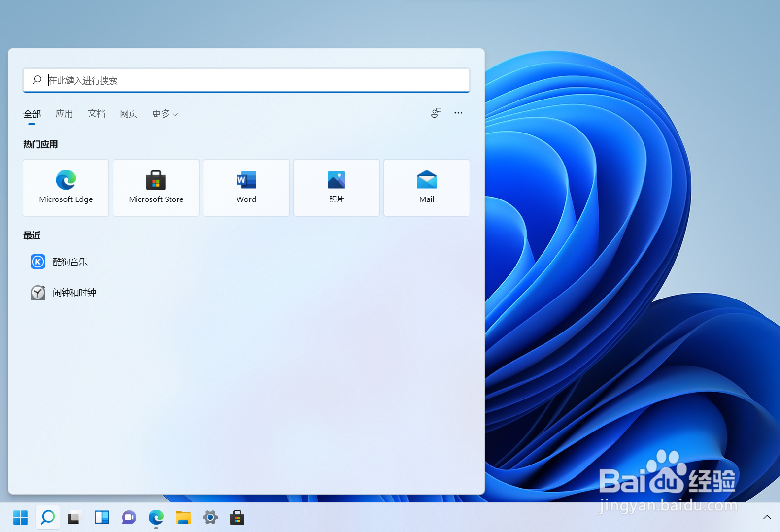Launch Microsoft Edge from top apps
780x532 pixels.
click(66, 188)
